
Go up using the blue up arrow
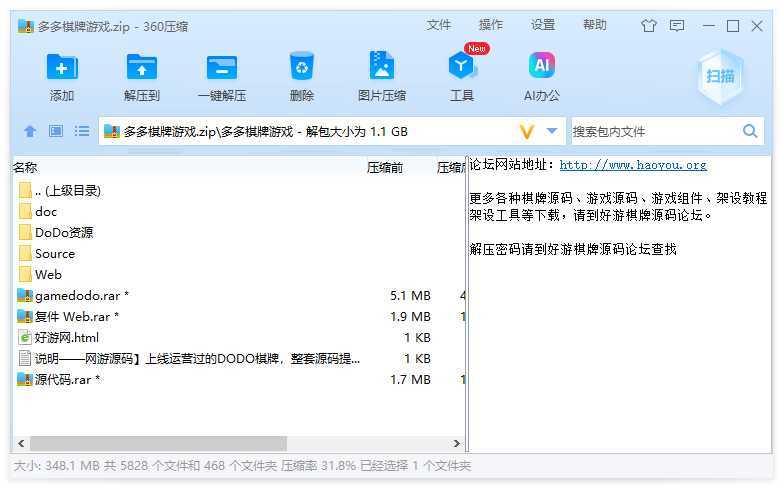click(30, 131)
